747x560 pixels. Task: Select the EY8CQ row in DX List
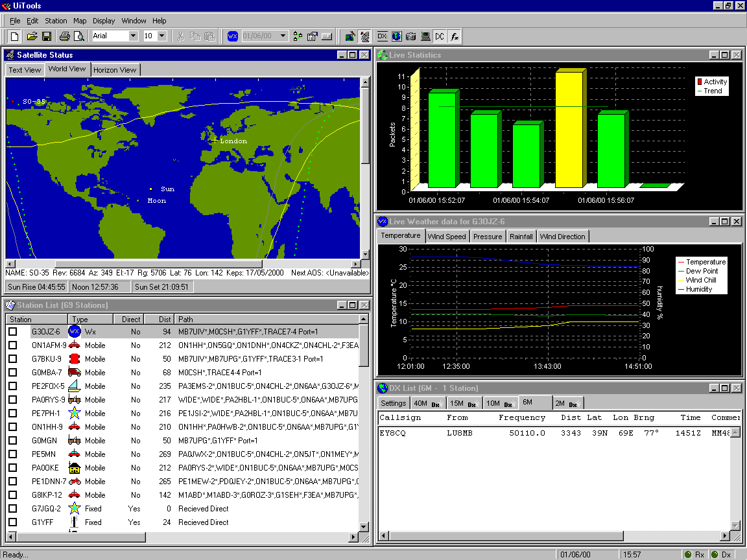pos(392,433)
